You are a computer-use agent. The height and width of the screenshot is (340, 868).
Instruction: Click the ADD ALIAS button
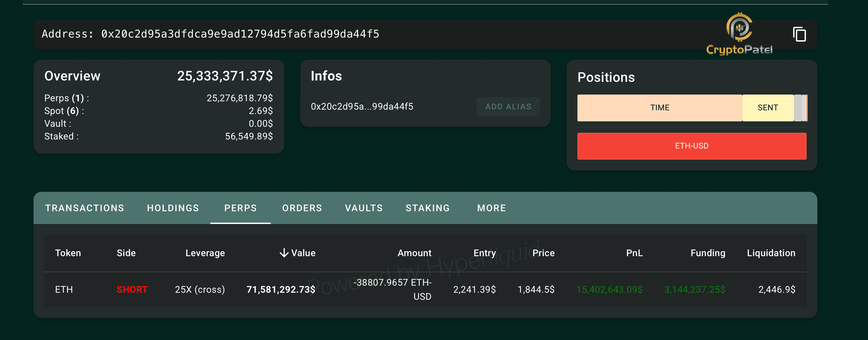[508, 107]
